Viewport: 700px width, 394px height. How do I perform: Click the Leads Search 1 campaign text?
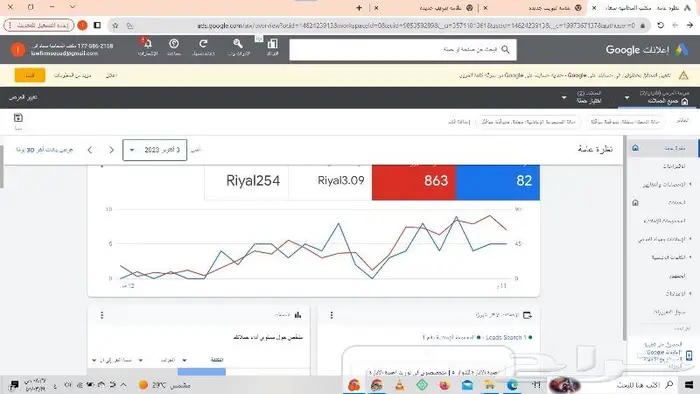click(506, 337)
